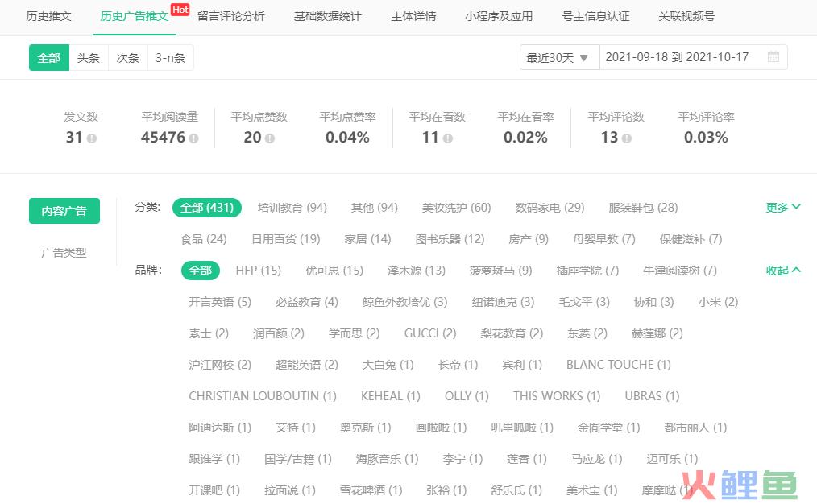Filter category 服装鞋包 (28)
Viewport: 817px width, 504px height.
pyautogui.click(x=643, y=208)
